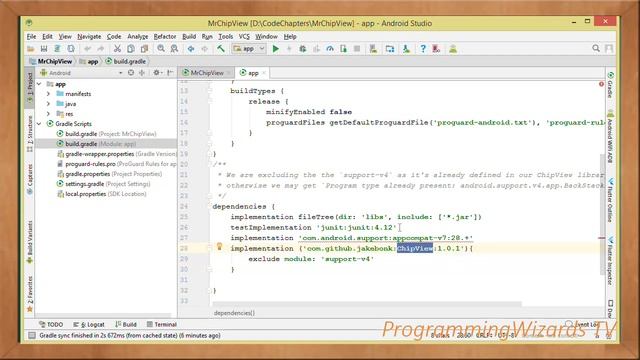Collapse the Gradle Scripts node
640x360 pixels.
[x=40, y=124]
